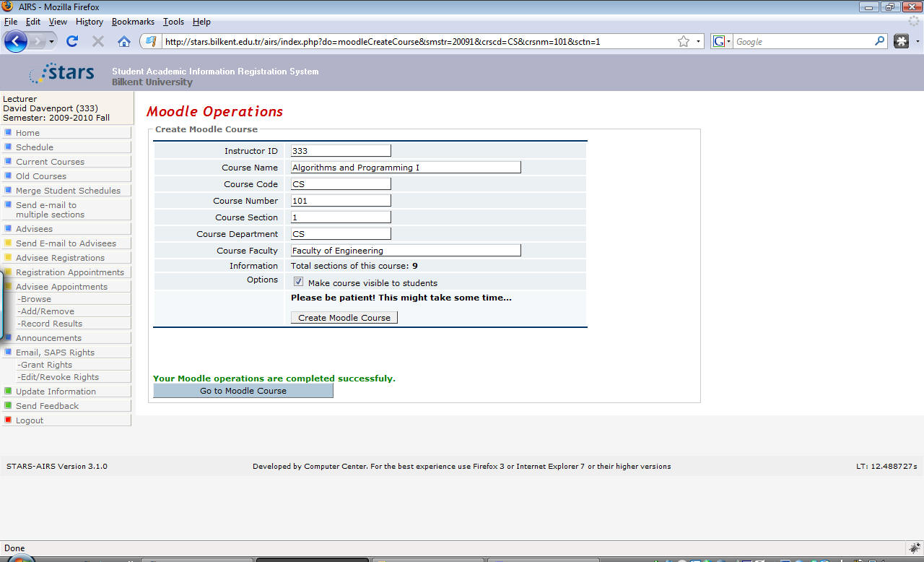924x562 pixels.
Task: Open Merge Student Schedules
Action: 67,191
